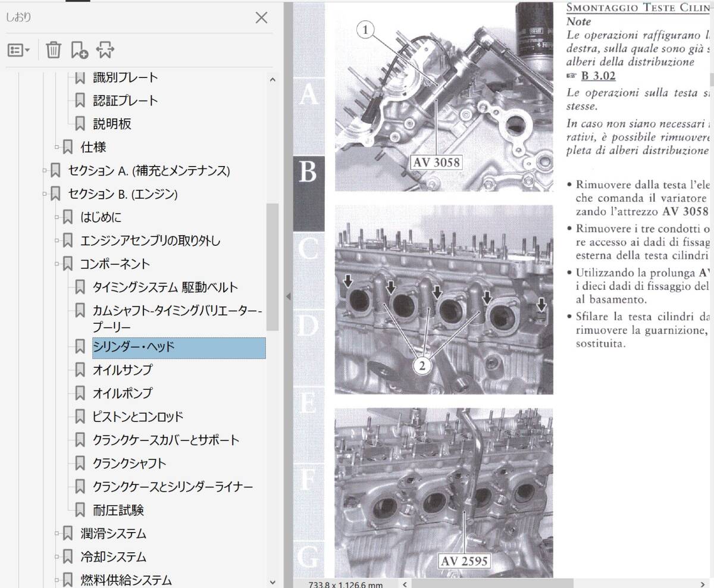Open the 耐圧試験 bookmark
This screenshot has height=588, width=714.
(118, 510)
